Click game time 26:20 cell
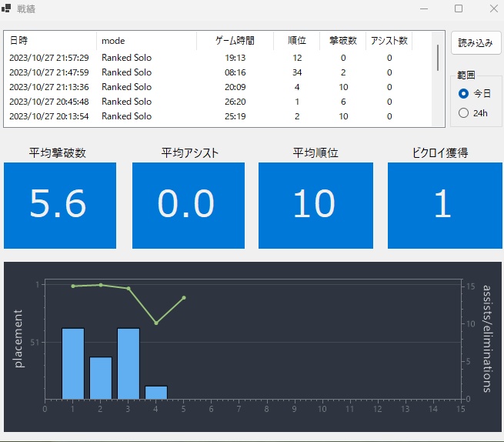Screen dimensions: 504x442 [235, 102]
